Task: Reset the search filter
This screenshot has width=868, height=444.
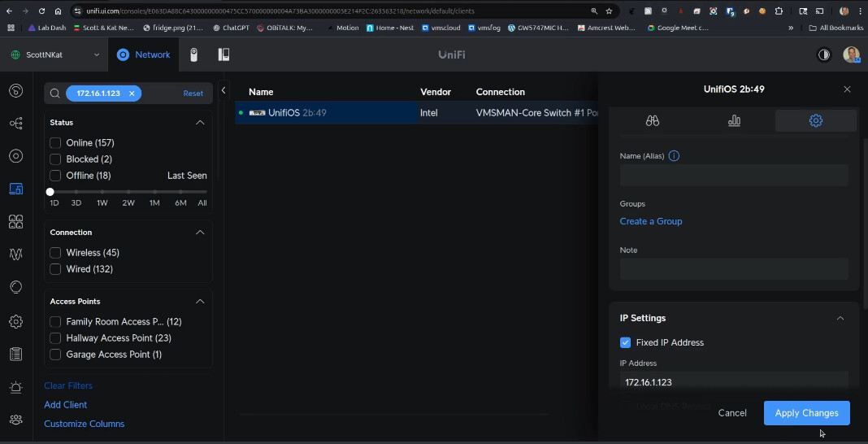Action: click(193, 94)
